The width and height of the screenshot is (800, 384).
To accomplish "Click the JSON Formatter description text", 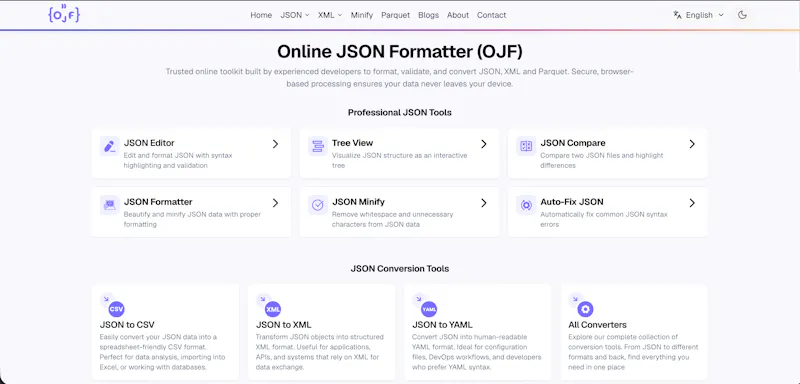I will tap(192, 219).
